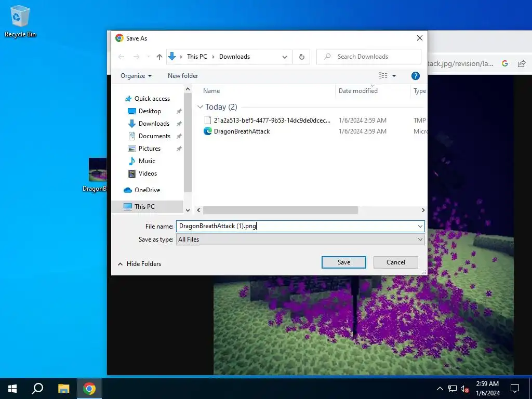Select the 21a2a513-bef5 TMP file

(272, 120)
